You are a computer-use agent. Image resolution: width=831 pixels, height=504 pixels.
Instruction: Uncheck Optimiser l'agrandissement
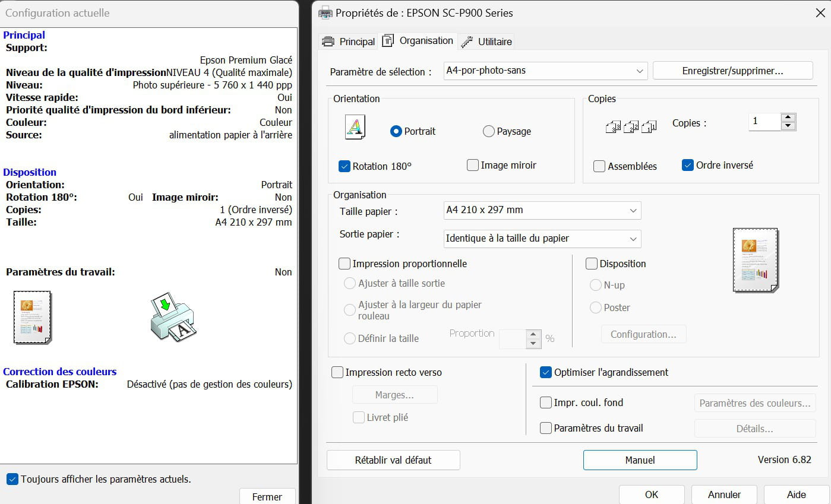tap(546, 372)
